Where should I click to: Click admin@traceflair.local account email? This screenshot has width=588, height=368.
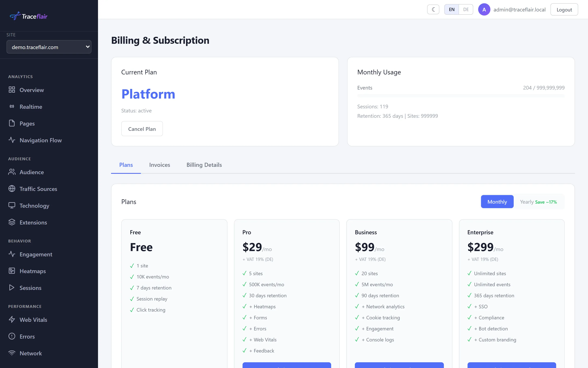coord(519,9)
